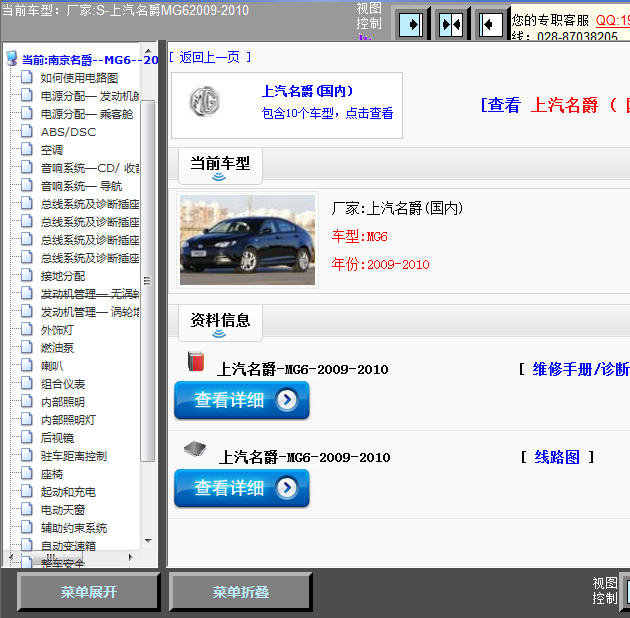Open 音响系统—CD/收音 tree item
The width and height of the screenshot is (630, 618).
(x=90, y=168)
